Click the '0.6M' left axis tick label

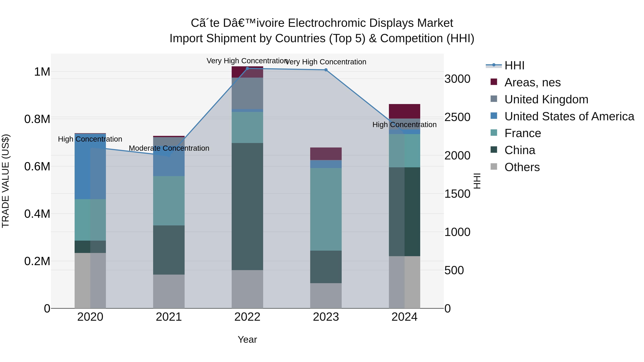(37, 166)
